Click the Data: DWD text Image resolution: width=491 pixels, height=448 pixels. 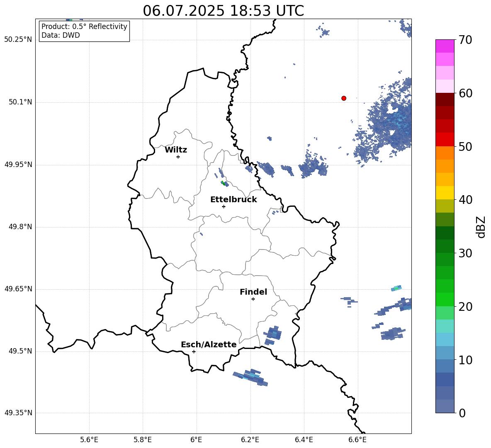(61, 35)
